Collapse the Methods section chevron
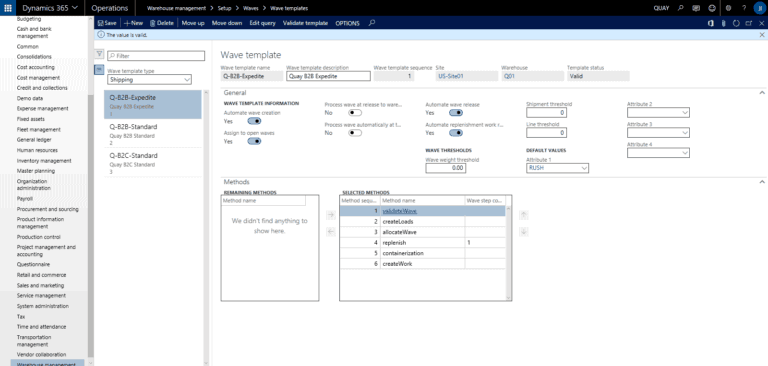This screenshot has height=366, width=768. coord(762,181)
